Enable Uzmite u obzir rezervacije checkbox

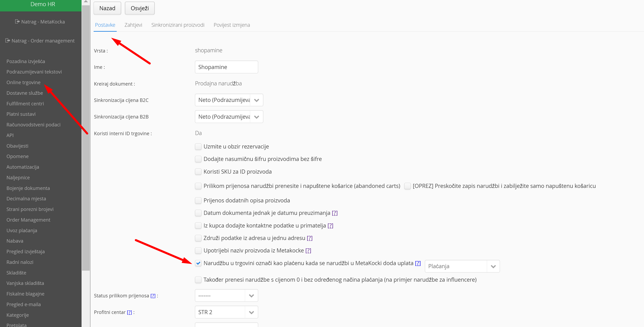[198, 147]
